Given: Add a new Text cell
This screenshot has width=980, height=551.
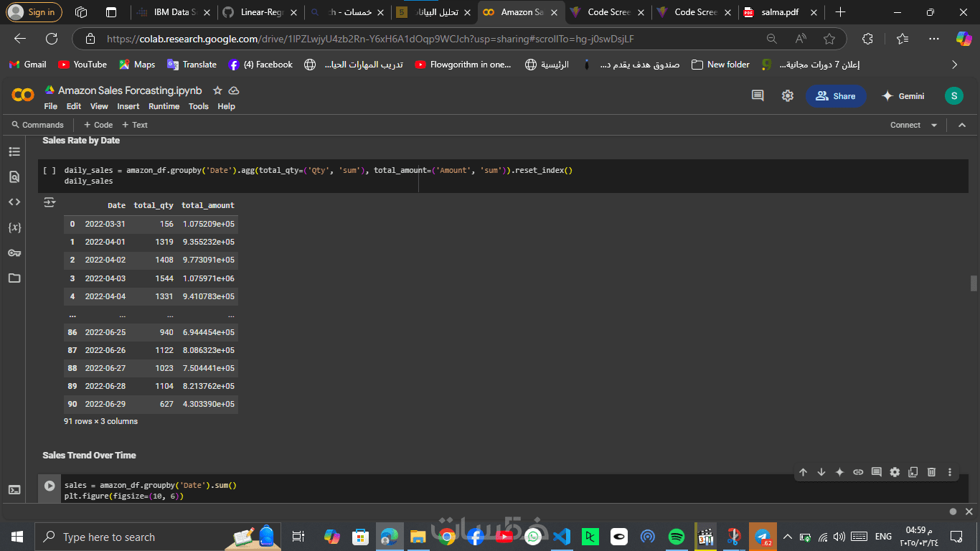Looking at the screenshot, I should pos(135,125).
